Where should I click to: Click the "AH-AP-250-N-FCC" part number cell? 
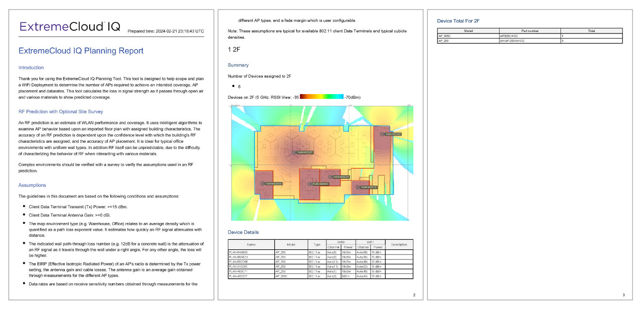(530, 41)
